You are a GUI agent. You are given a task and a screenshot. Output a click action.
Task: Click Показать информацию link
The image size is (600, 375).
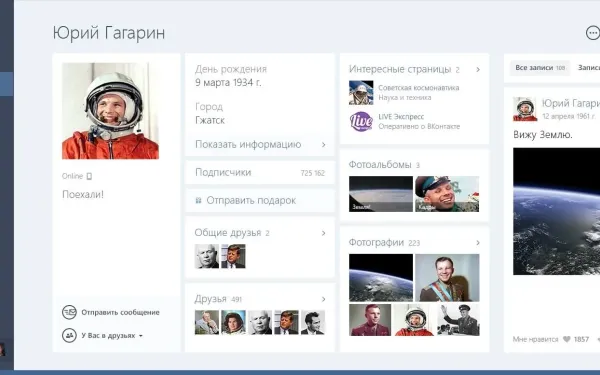[248, 144]
